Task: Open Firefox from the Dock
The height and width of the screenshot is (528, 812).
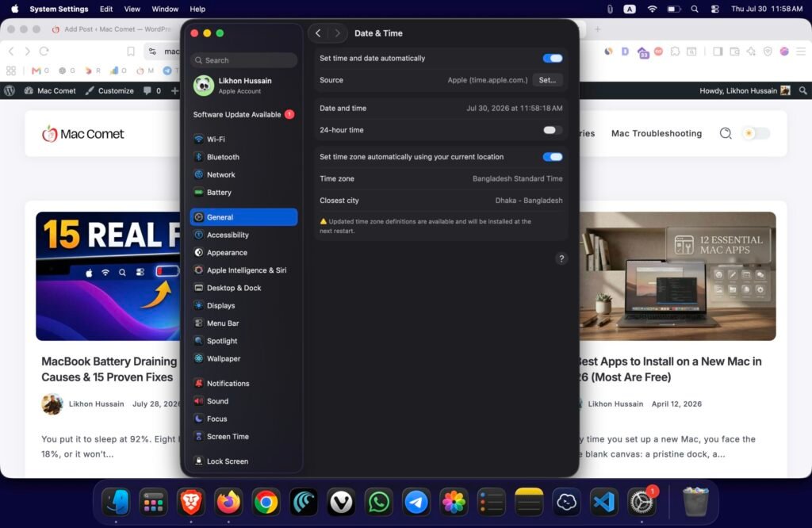Action: (228, 502)
